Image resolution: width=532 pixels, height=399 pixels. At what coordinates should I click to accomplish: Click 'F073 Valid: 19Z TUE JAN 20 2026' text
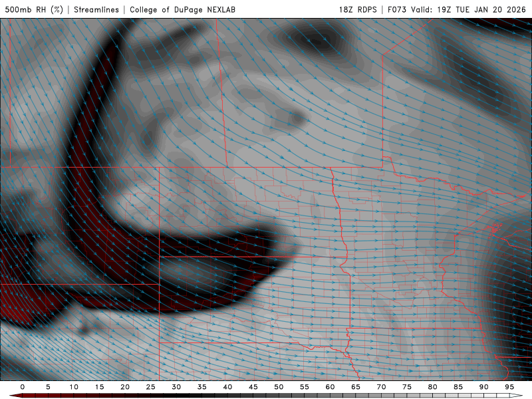click(457, 9)
